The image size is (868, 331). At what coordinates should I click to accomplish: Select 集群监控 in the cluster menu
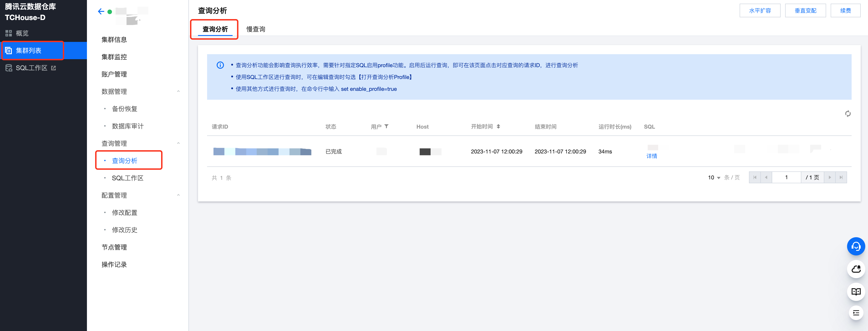pos(114,57)
